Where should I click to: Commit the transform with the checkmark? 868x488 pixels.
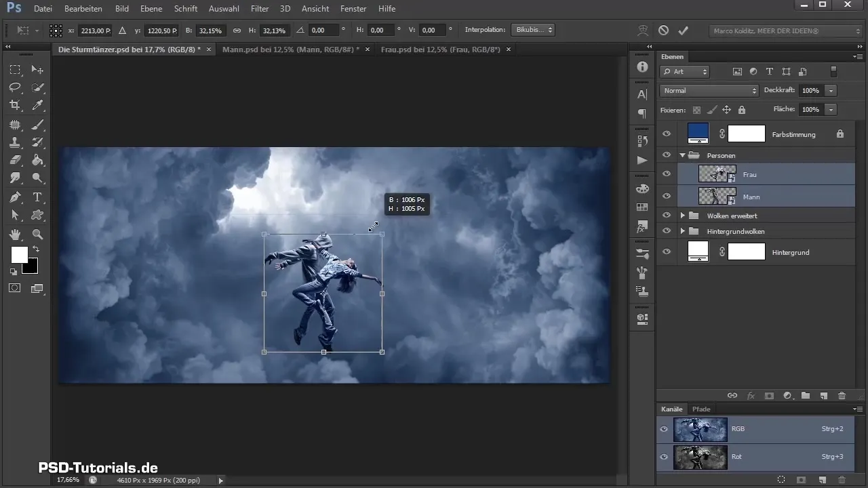[x=684, y=30]
